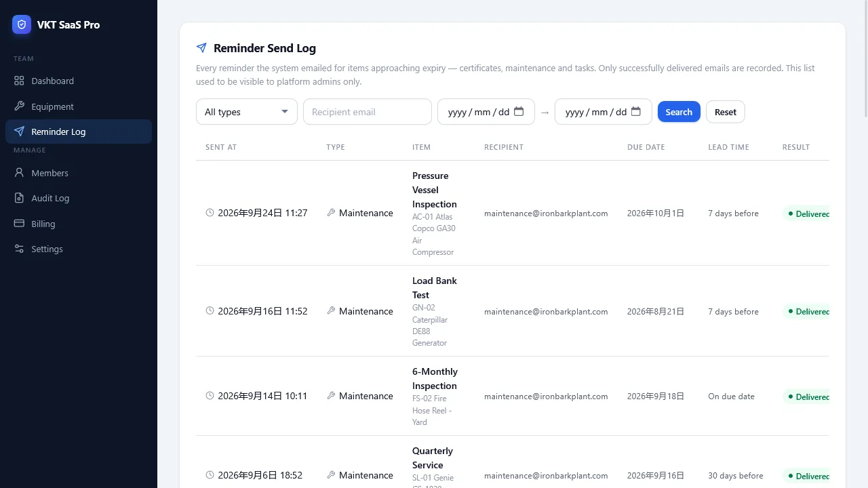Click the blue Search button

coord(679,112)
